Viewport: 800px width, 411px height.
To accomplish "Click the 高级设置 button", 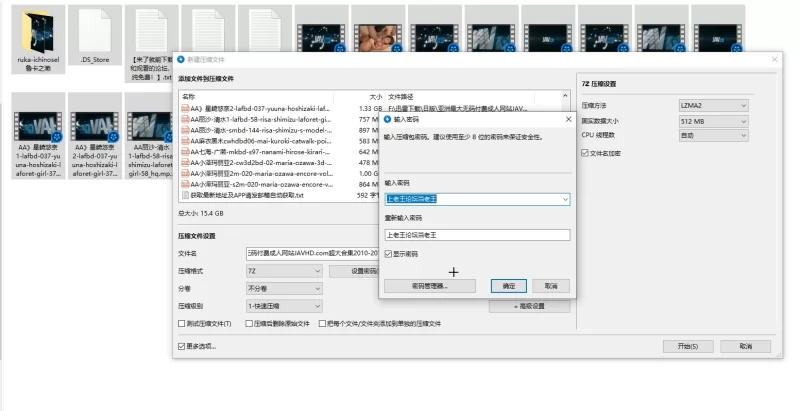I will point(529,306).
